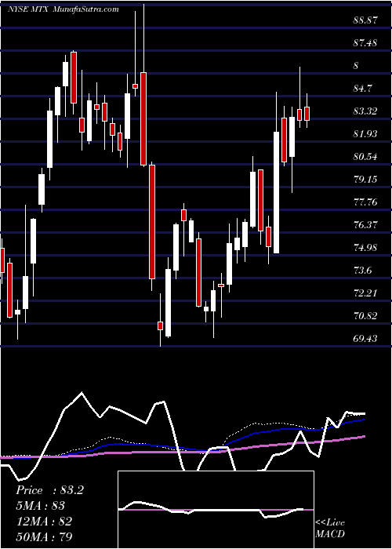The width and height of the screenshot is (392, 549).
Task: Select the 74.98 price axis label
Action: click(365, 248)
